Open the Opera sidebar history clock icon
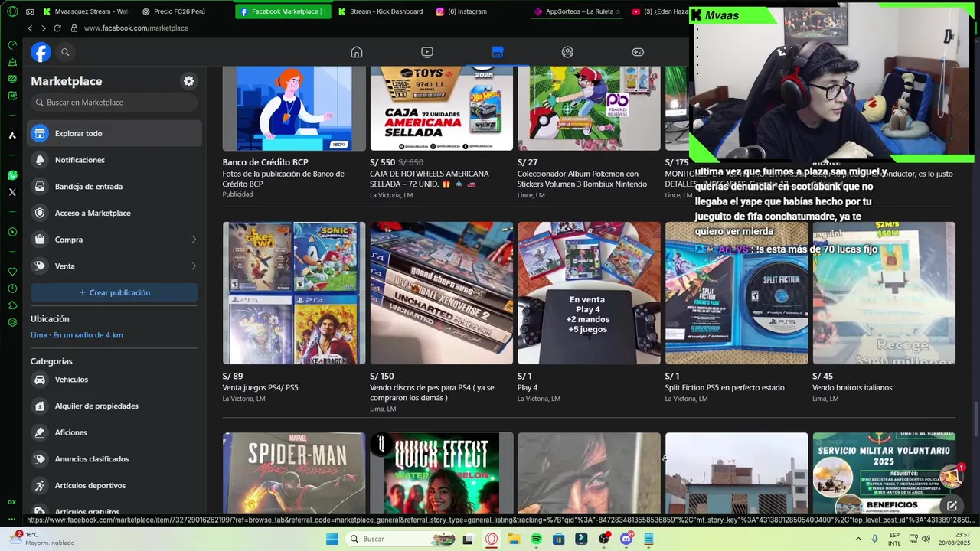The height and width of the screenshot is (551, 980). tap(12, 289)
